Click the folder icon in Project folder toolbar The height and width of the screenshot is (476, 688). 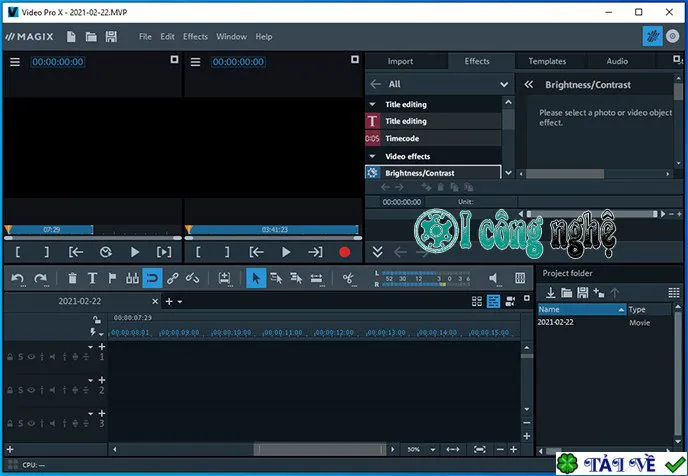point(566,293)
